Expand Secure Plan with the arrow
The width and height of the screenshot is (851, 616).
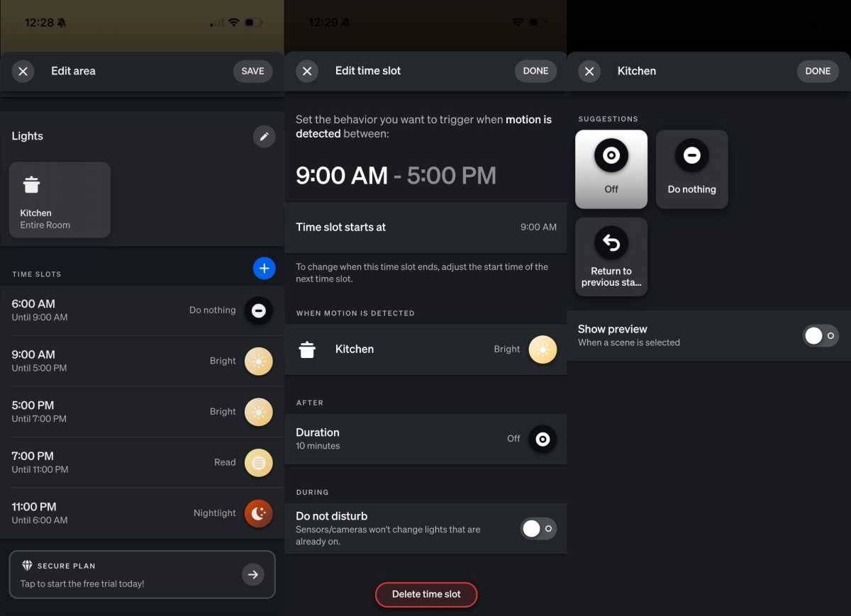(x=253, y=574)
